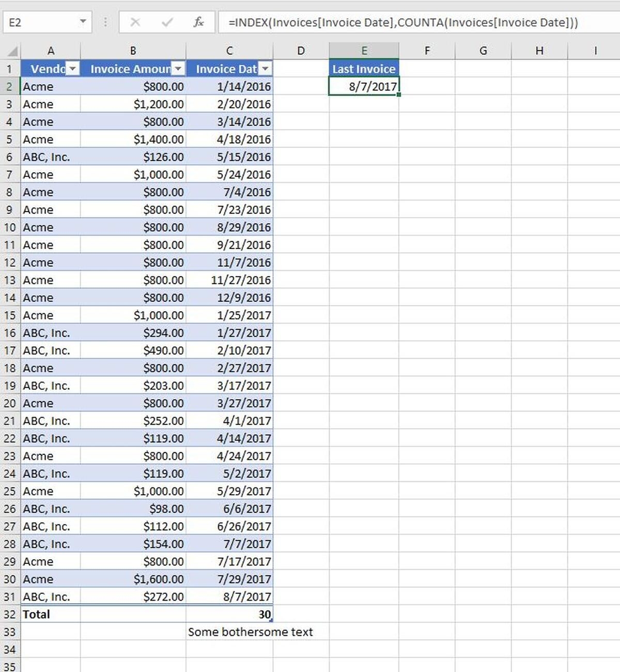Screen dimensions: 620x672
Task: Select row 16 header
Action: pos(10,333)
